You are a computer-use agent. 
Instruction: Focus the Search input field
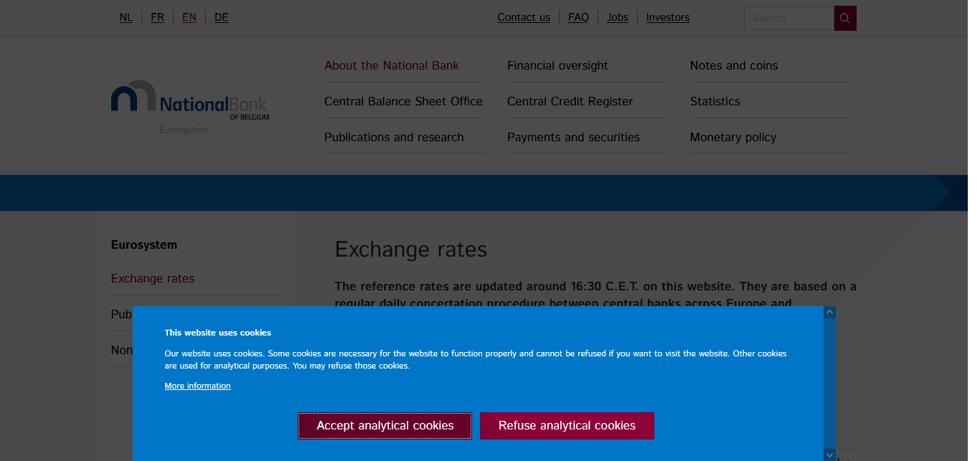point(789,18)
